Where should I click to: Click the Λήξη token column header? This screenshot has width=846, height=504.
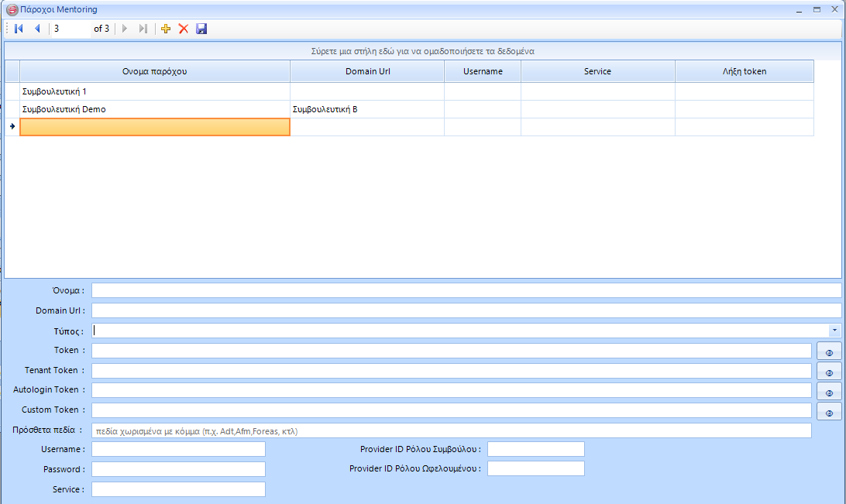(744, 71)
